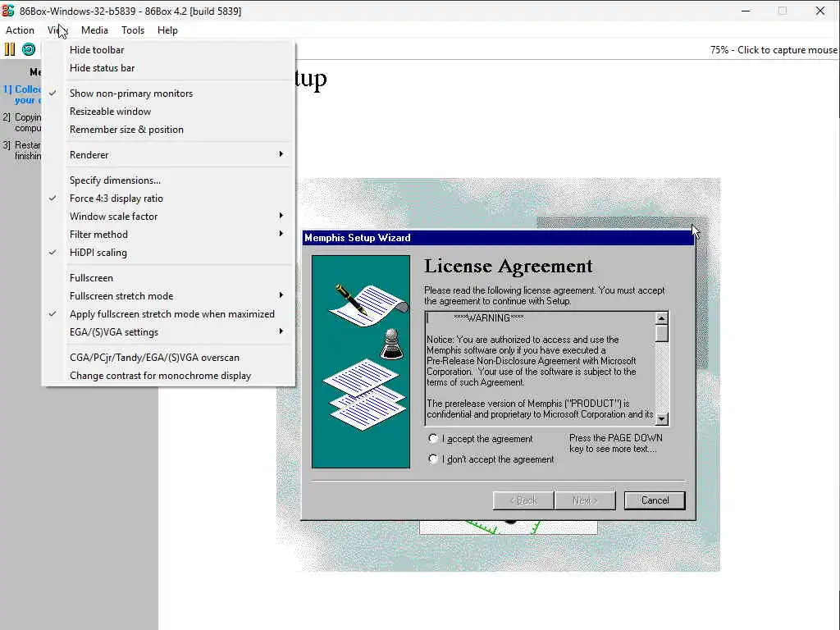Toggle Apply fullscreen stretch mode when maximized

(168, 314)
